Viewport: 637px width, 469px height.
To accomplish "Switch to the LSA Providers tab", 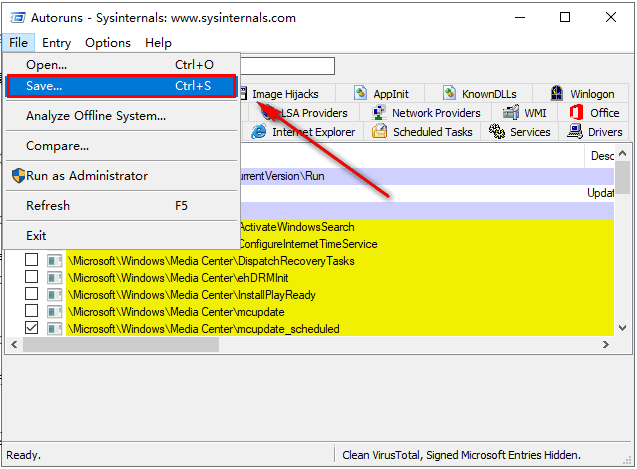I will click(304, 113).
